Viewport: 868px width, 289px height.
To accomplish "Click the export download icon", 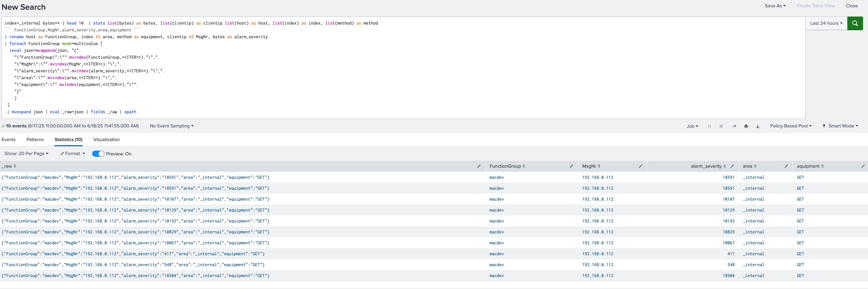I will 757,126.
